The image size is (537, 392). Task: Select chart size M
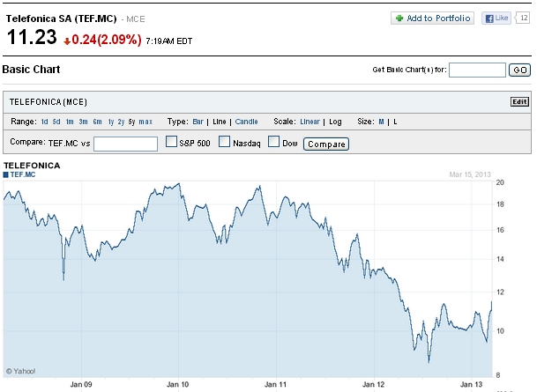tap(381, 122)
